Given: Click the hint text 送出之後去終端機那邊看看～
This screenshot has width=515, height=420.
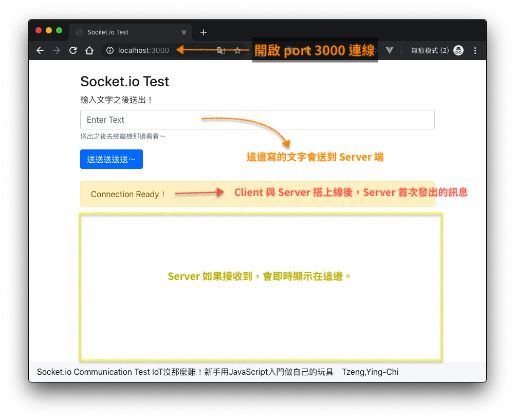Looking at the screenshot, I should (123, 136).
